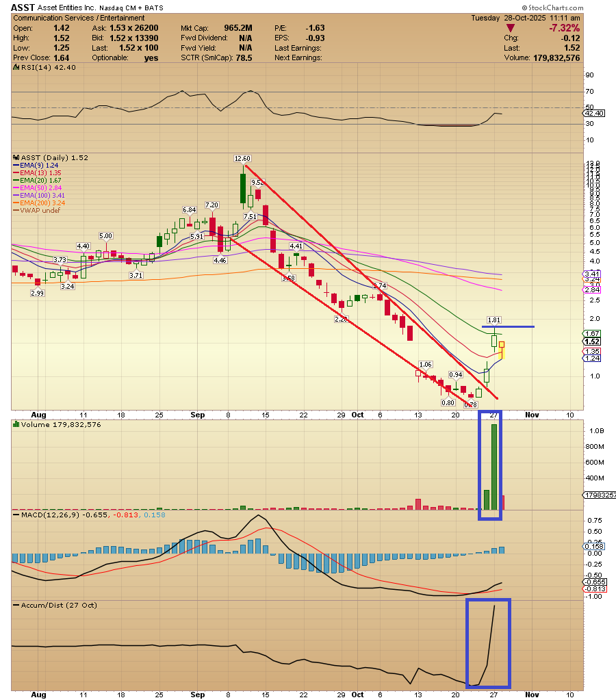Click the Fwd Yield label
The image size is (616, 700).
point(198,48)
